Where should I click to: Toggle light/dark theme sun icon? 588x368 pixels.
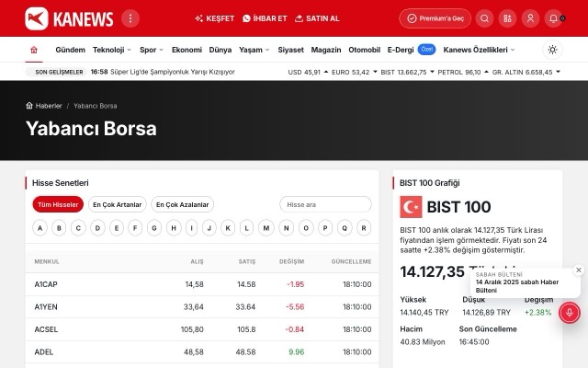(x=552, y=50)
